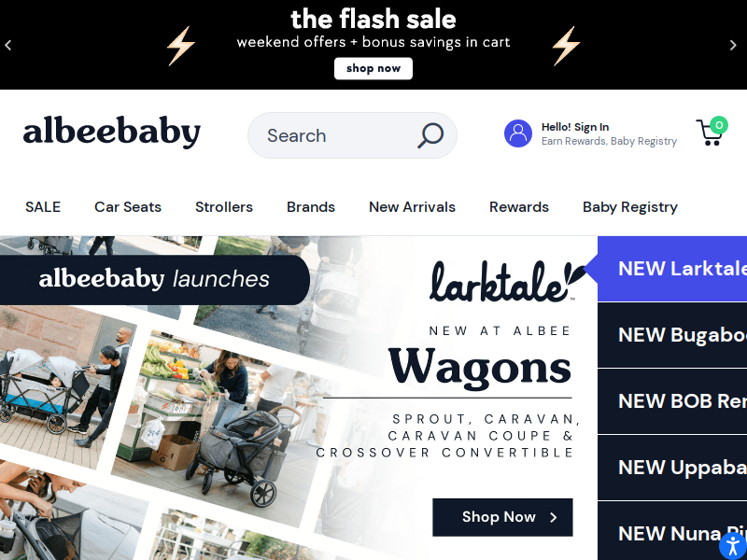The image size is (747, 560).
Task: Open the SALE menu item
Action: click(43, 207)
